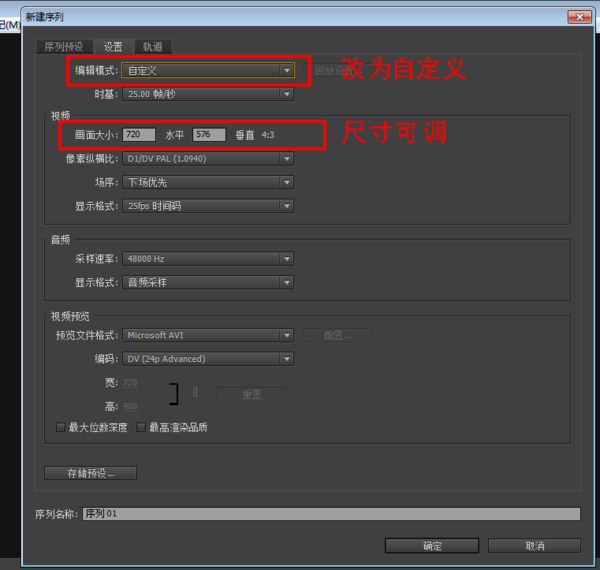Click the vertical frame size field 576

pyautogui.click(x=209, y=135)
